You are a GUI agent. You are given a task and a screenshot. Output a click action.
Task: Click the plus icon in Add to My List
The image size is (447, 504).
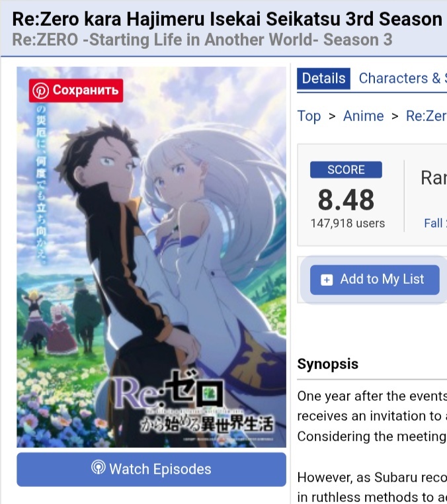pos(327,280)
